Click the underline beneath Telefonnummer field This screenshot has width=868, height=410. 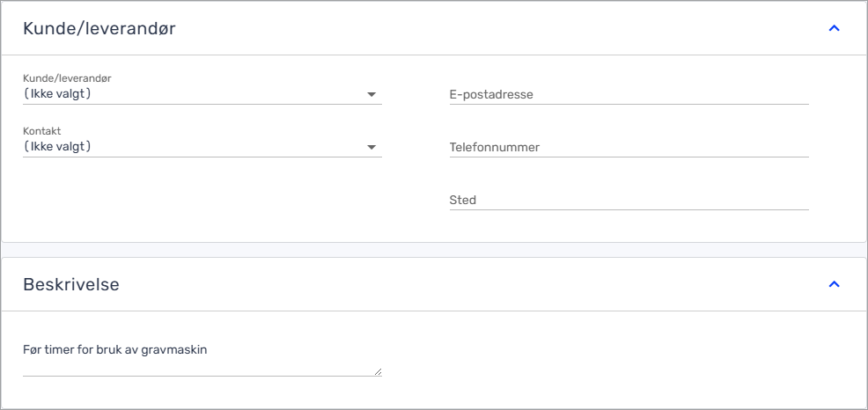point(629,157)
